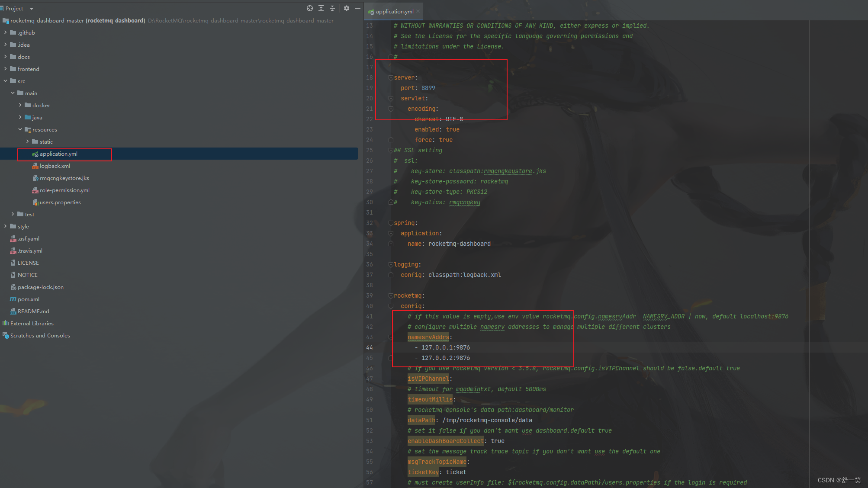Close the application.yml editor tab
Screen dimensions: 868x488
(x=418, y=12)
